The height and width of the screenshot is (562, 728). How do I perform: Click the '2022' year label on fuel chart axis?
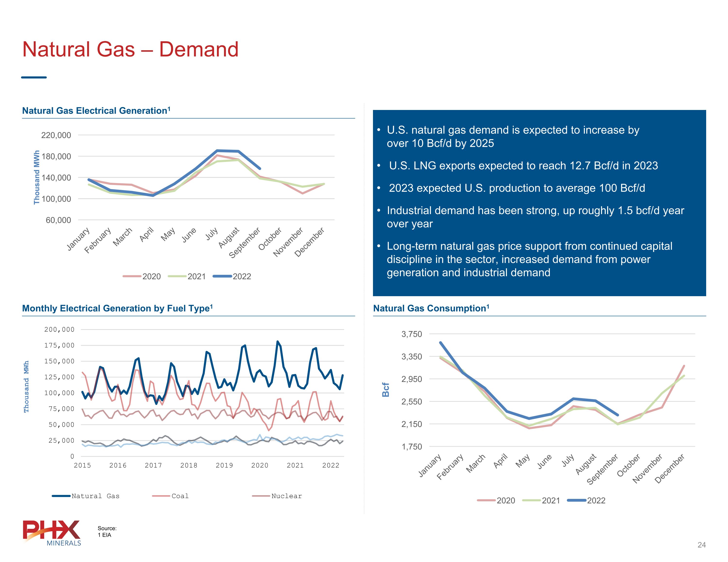click(331, 465)
